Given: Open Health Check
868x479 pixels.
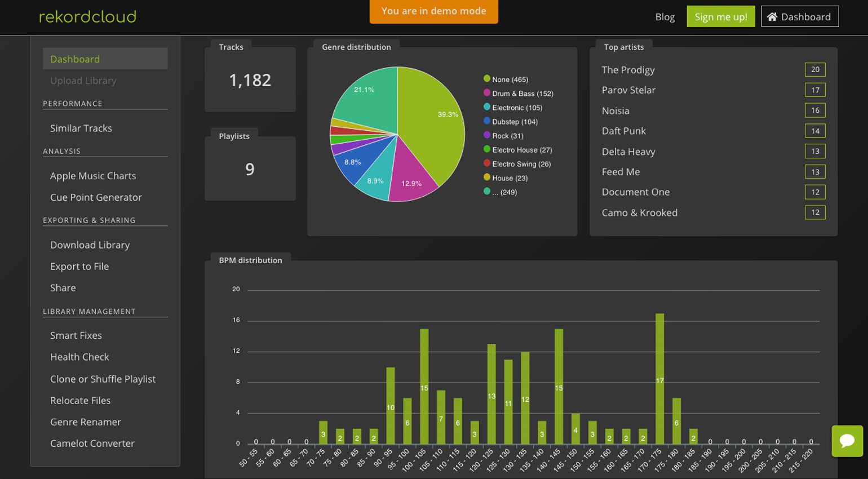Looking at the screenshot, I should tap(79, 357).
